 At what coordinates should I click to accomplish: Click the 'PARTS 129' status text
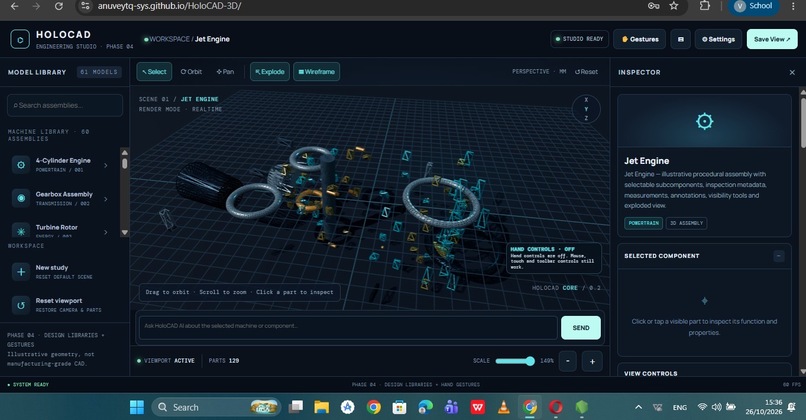tap(224, 361)
